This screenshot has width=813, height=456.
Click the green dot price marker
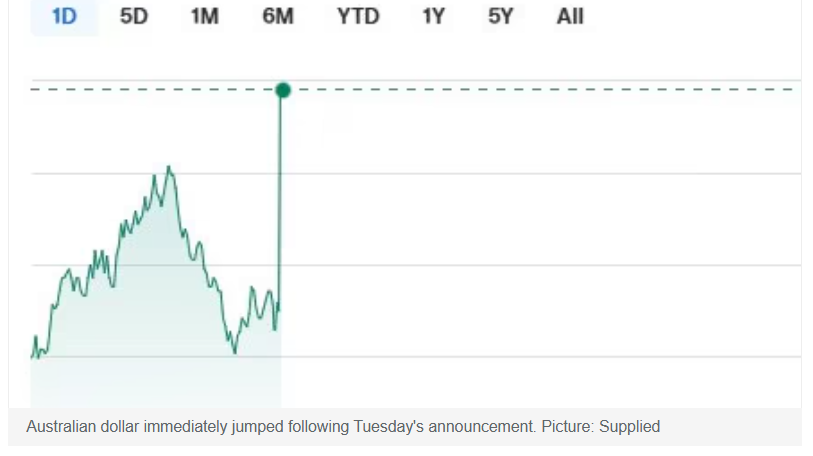pyautogui.click(x=283, y=90)
